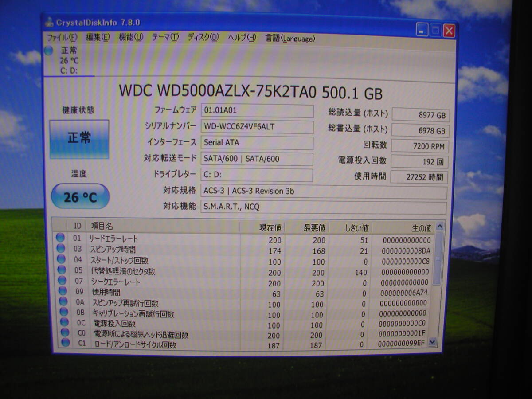Click status orb for C1 ロード/アンロードサイクル回数
532x399 pixels.
(66, 343)
